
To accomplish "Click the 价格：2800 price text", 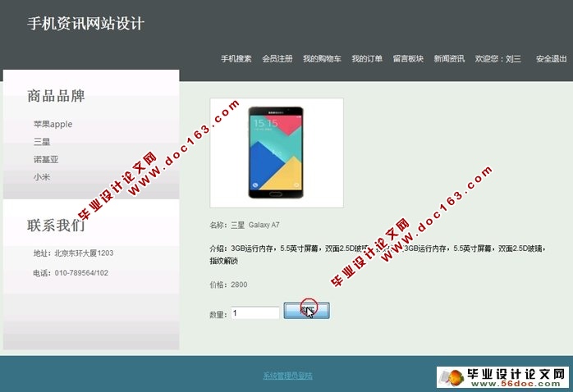I will tap(228, 285).
